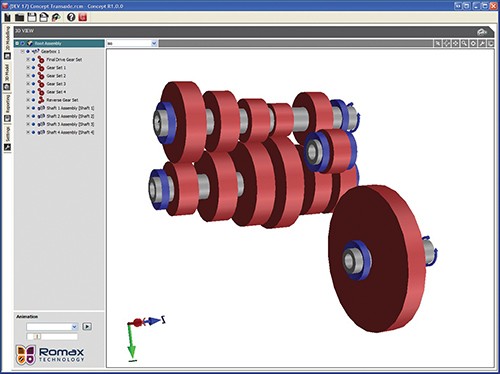Click the animation progress slider handle

(37, 337)
